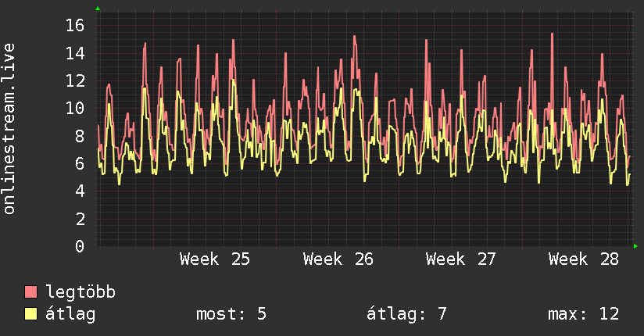This screenshot has height=336, width=644.
Task: Click the legtöbb legend label
Action: [x=80, y=292]
